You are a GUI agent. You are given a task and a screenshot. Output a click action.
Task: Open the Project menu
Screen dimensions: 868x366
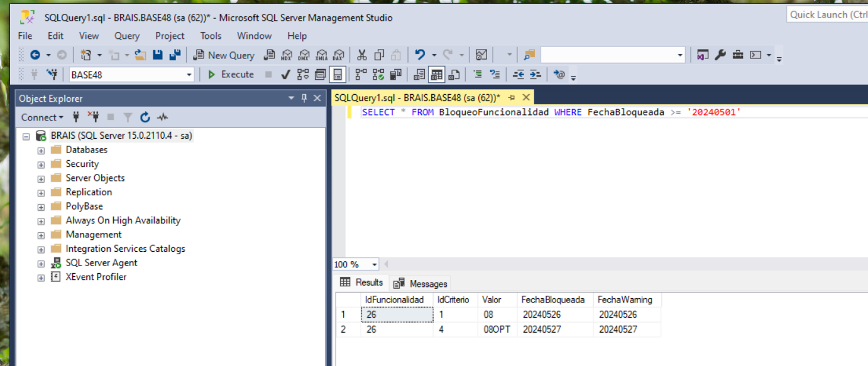170,36
